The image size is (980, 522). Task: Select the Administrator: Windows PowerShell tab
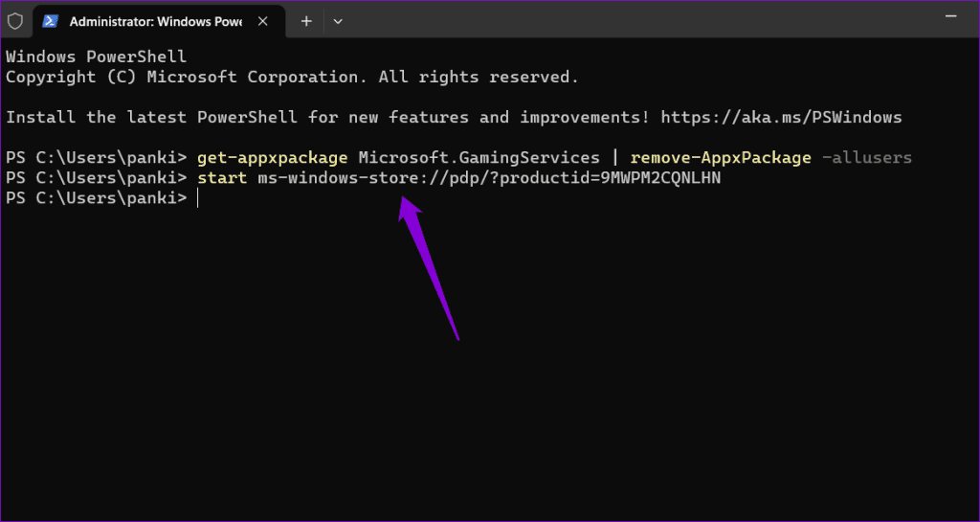click(x=159, y=21)
